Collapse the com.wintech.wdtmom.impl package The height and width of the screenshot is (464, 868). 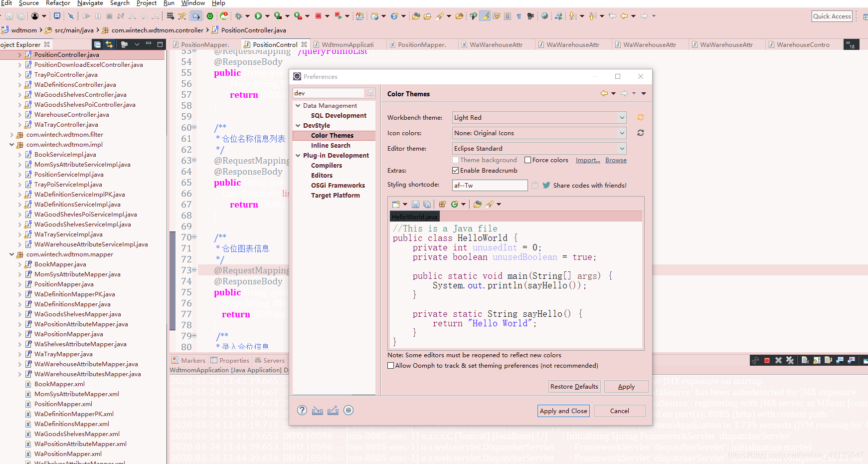pos(11,145)
